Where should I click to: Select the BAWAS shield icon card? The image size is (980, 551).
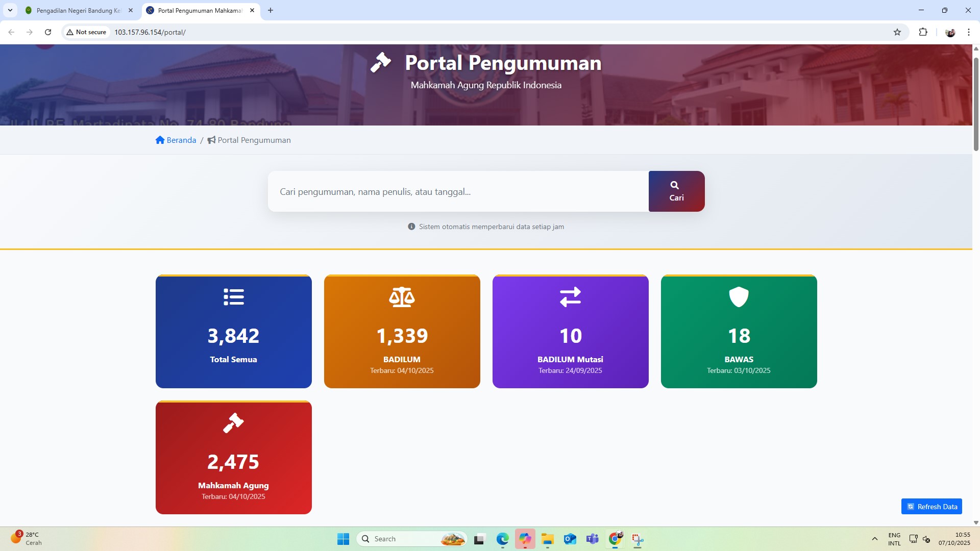point(739,332)
